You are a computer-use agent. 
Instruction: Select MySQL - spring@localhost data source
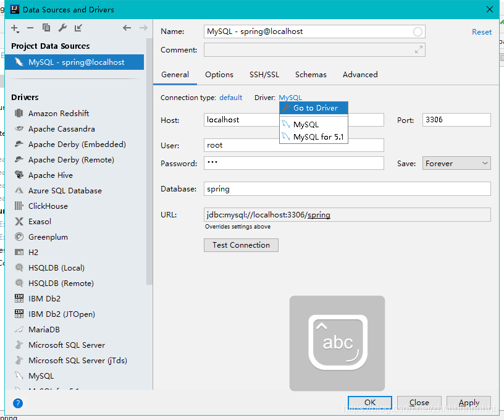click(74, 62)
